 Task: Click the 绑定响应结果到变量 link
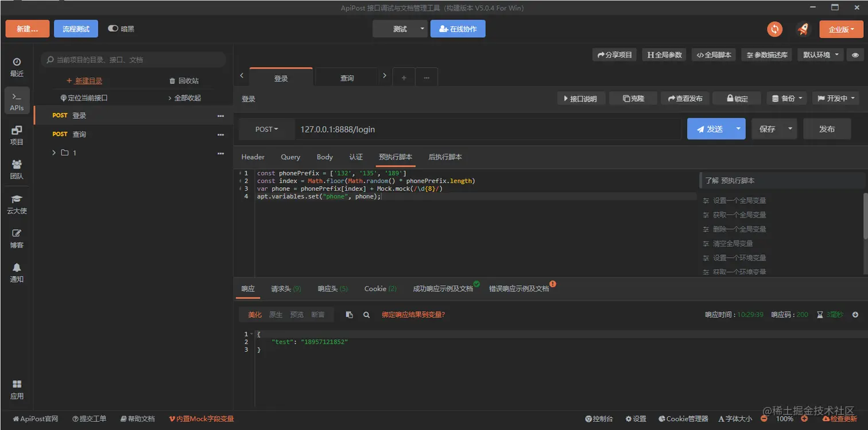click(413, 315)
